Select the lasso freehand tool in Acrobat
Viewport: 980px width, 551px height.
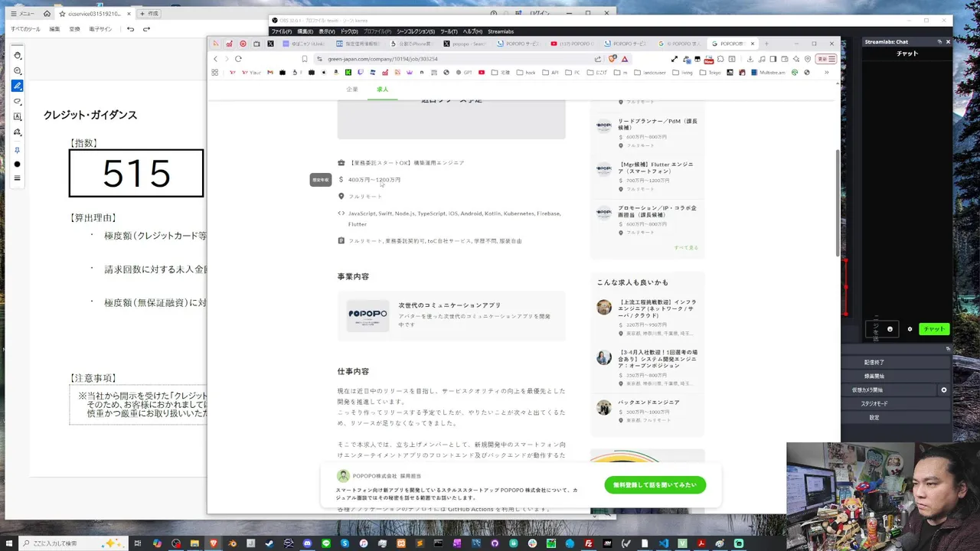click(x=18, y=101)
